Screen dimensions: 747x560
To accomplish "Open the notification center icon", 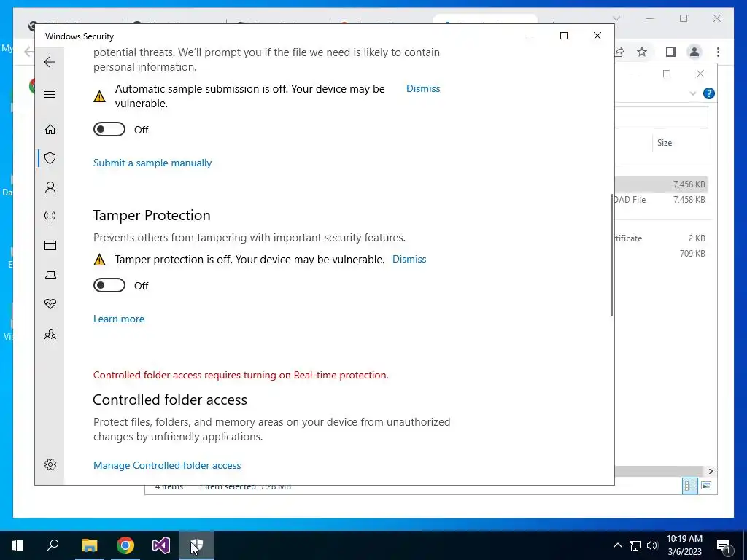I will [724, 545].
